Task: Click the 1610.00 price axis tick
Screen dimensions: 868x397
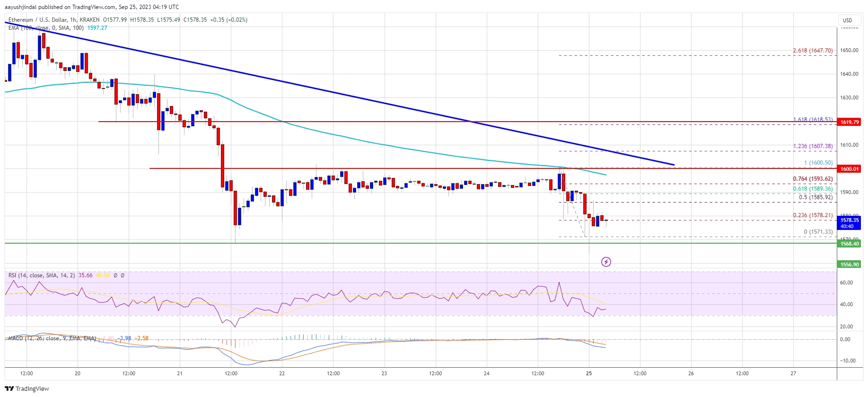Action: point(849,145)
